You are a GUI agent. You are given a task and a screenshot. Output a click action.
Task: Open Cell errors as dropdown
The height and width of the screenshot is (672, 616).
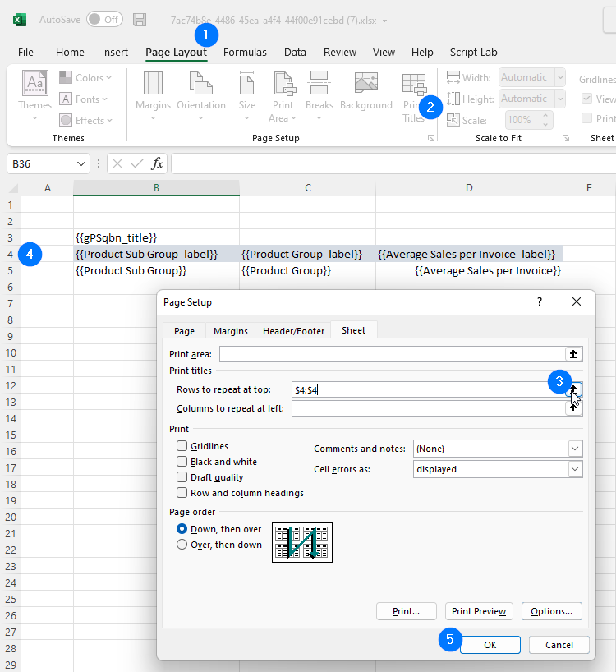click(x=575, y=469)
